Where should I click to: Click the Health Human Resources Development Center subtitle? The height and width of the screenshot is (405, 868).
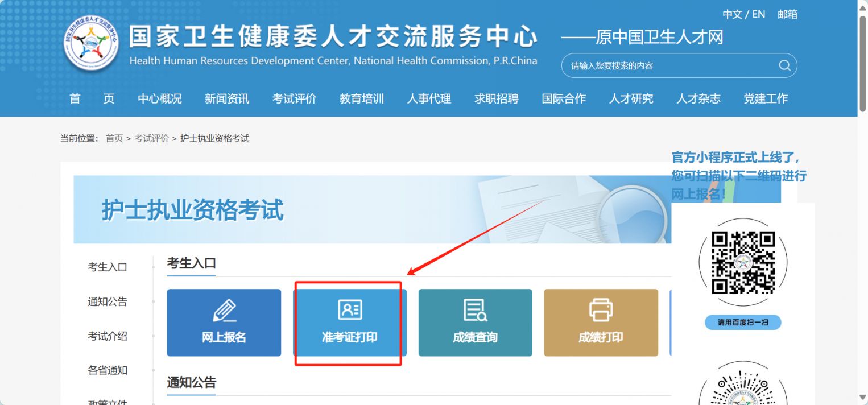point(333,61)
